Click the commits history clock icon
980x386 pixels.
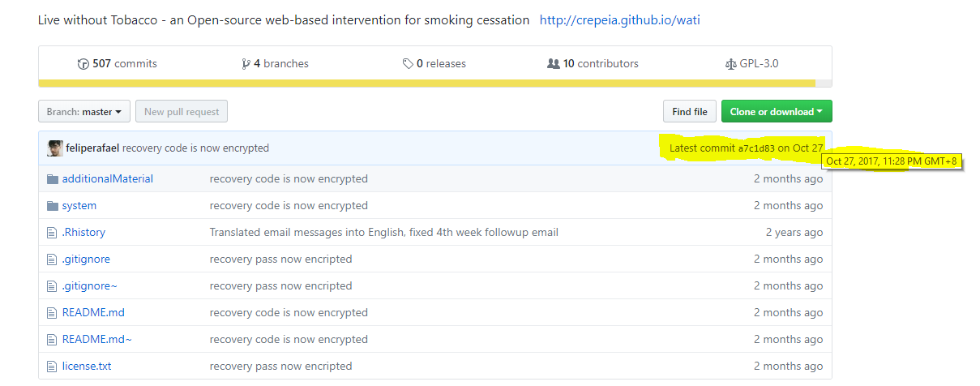[83, 63]
